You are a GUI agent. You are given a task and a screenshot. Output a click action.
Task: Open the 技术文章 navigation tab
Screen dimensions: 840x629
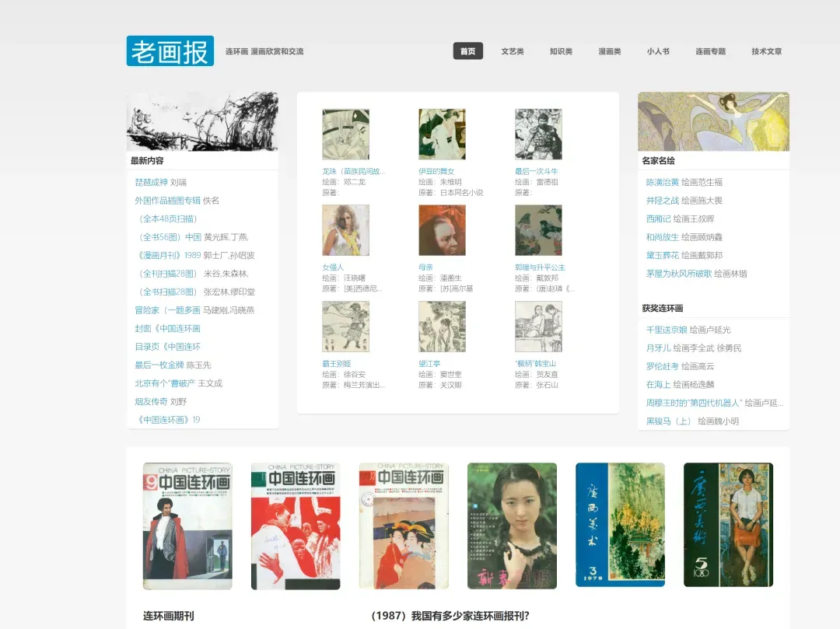pos(766,51)
